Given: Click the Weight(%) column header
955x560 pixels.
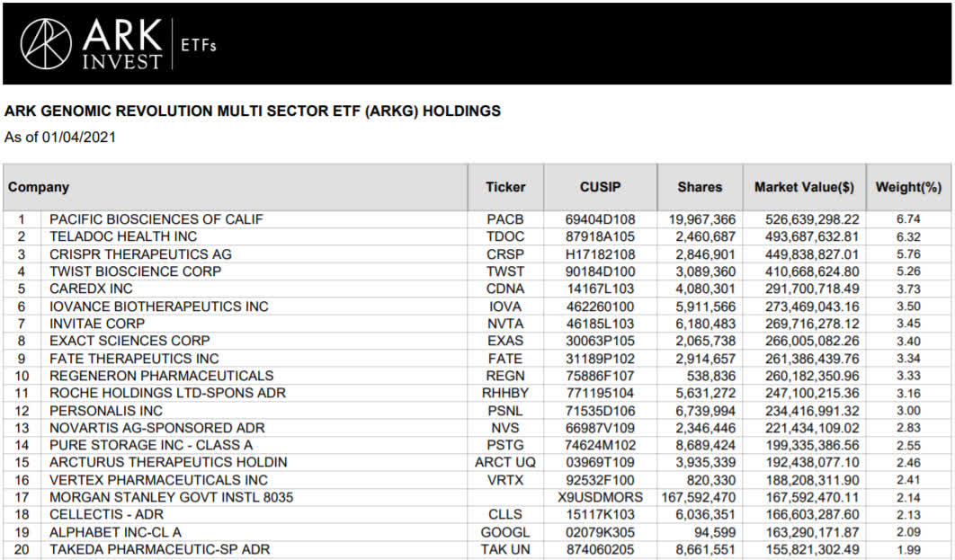Looking at the screenshot, I should point(908,188).
